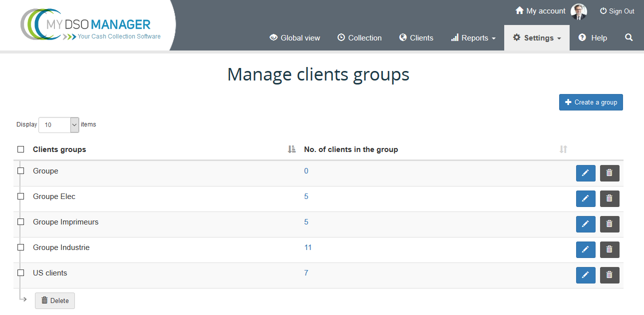Click the Create a group button
Viewport: 644px width, 315px height.
pyautogui.click(x=591, y=102)
